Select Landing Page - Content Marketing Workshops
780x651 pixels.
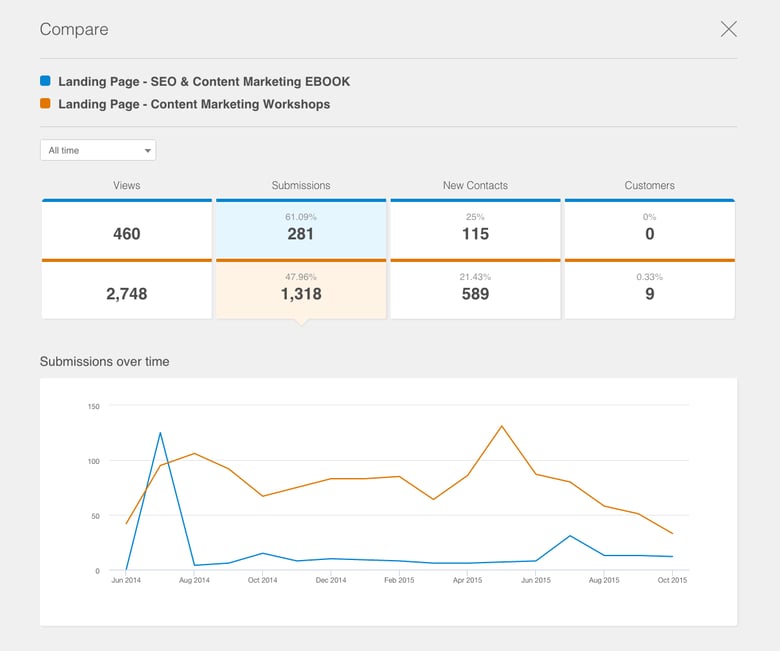click(194, 104)
